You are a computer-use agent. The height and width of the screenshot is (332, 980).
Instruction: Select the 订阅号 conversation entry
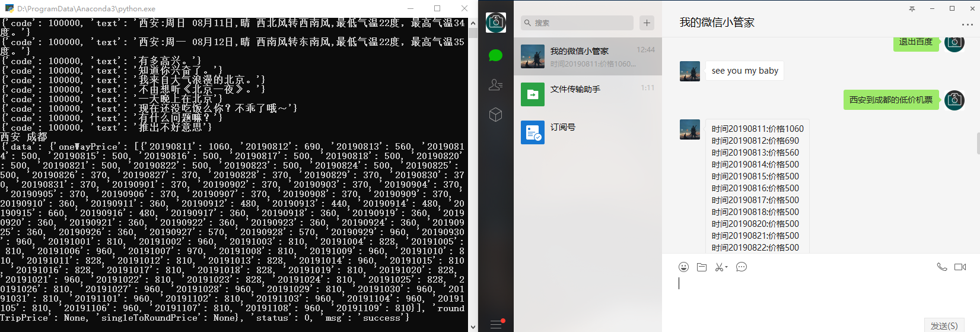pos(588,132)
